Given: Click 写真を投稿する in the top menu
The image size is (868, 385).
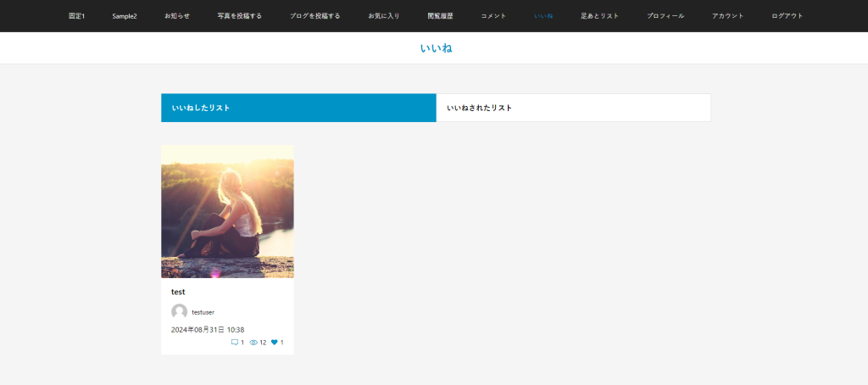Looking at the screenshot, I should 239,16.
